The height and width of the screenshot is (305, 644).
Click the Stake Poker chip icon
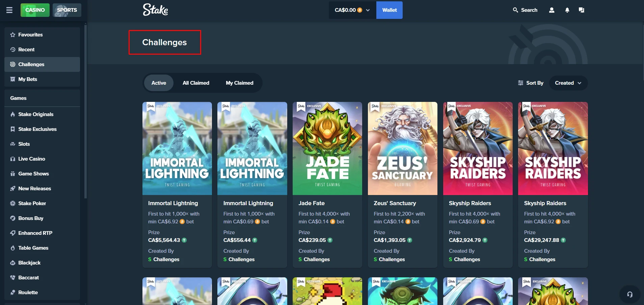click(x=13, y=203)
